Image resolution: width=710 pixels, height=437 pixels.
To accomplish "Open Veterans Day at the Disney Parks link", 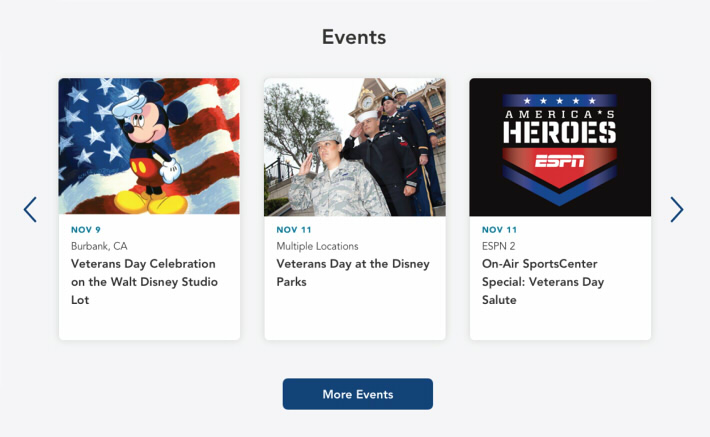I will point(353,273).
